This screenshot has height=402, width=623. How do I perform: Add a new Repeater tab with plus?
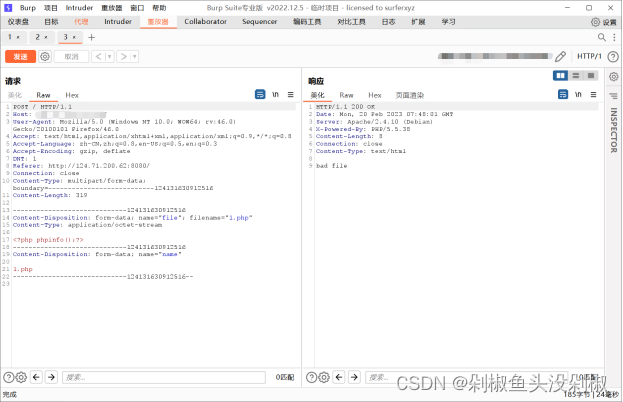point(91,37)
